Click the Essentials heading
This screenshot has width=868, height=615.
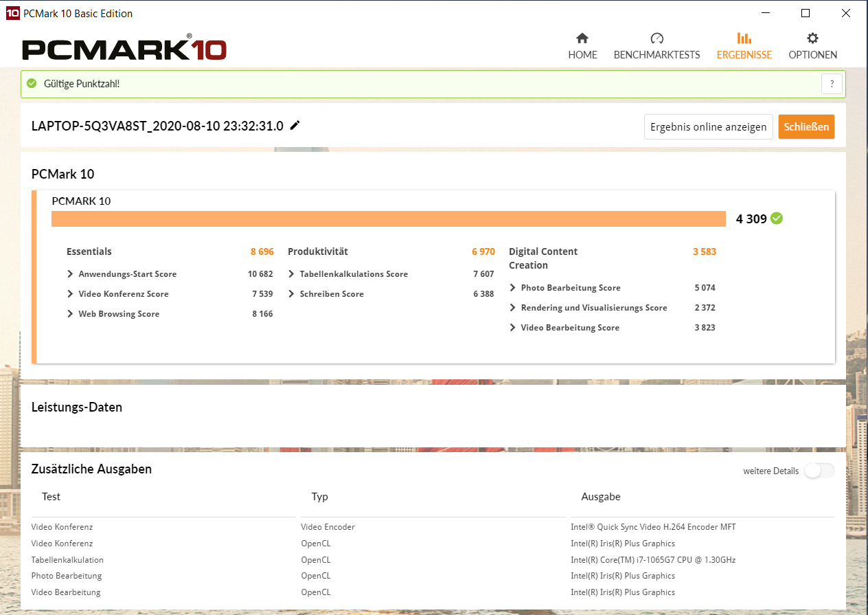(89, 251)
